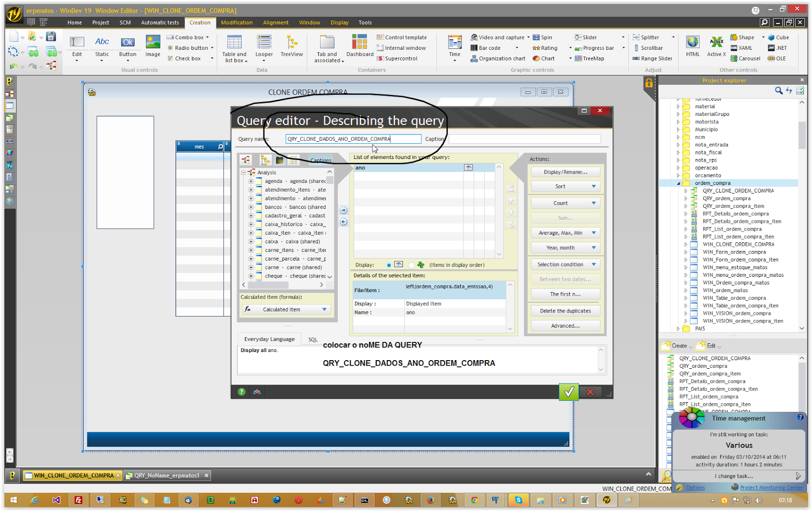The height and width of the screenshot is (511, 812).
Task: Select WIN_CLONE_ORDEM_COMPRA in Project explorer tree
Action: (738, 244)
